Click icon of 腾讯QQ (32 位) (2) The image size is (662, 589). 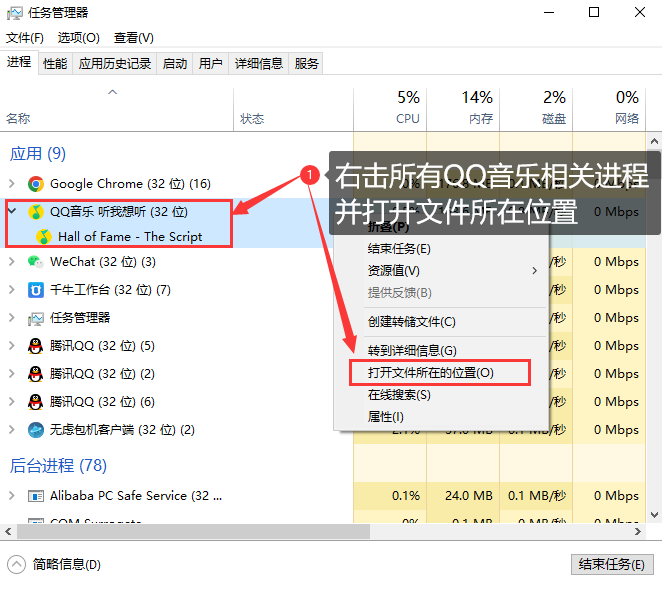click(x=36, y=374)
